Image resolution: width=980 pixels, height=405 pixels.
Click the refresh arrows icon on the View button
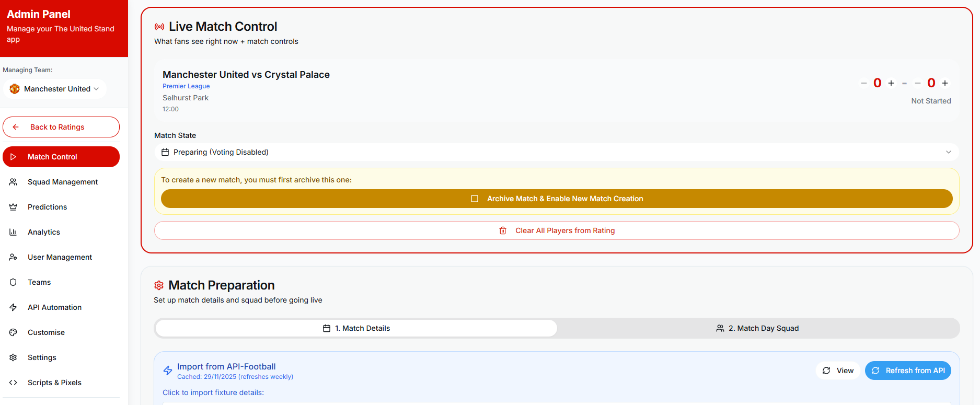pyautogui.click(x=826, y=371)
